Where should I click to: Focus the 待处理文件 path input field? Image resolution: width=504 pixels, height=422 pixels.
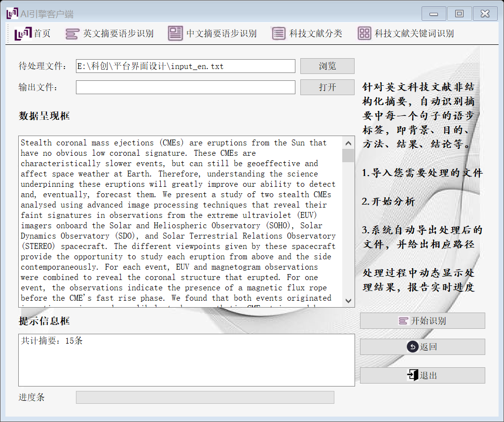185,66
